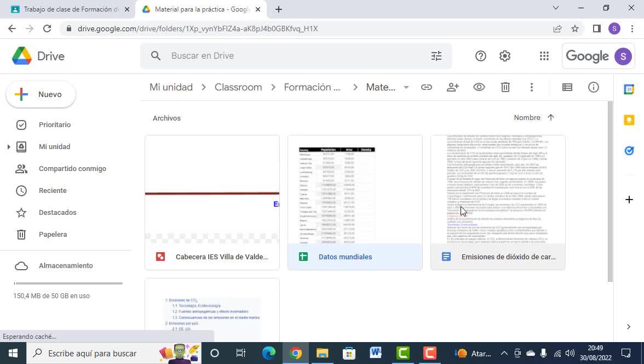The height and width of the screenshot is (364, 644).
Task: Click the get link icon
Action: [426, 87]
